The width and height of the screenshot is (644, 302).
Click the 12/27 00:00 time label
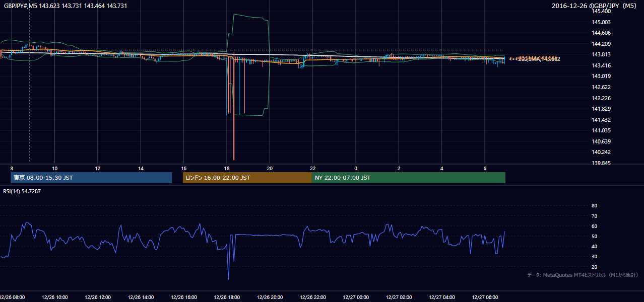coord(356,297)
